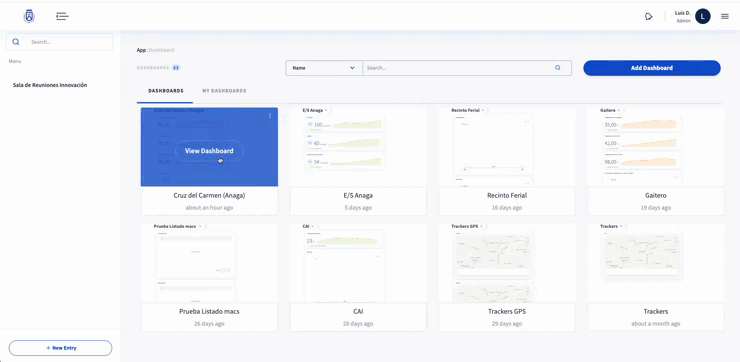Expand the E/S Anaga thumbnail title arrow
Viewport: 740px width, 362px height.
(x=326, y=110)
